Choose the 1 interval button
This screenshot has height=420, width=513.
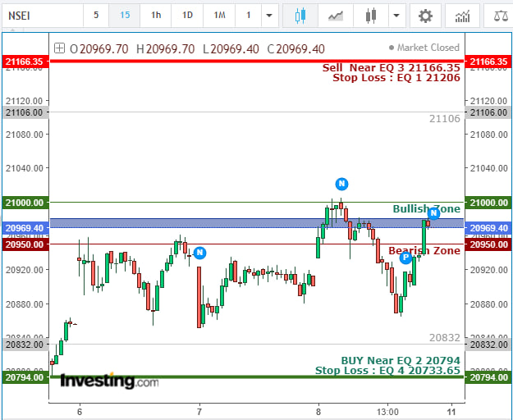pyautogui.click(x=249, y=16)
